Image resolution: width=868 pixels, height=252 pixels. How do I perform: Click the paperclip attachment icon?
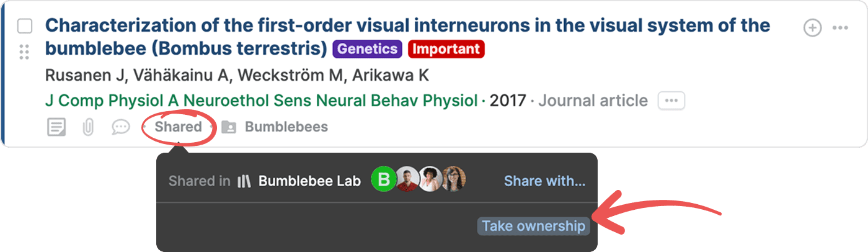coord(88,127)
